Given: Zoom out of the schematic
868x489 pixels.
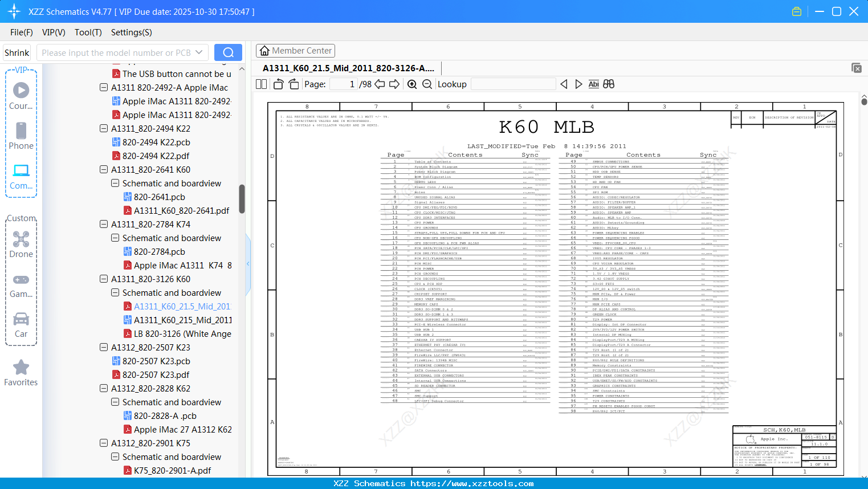Looking at the screenshot, I should pyautogui.click(x=427, y=84).
